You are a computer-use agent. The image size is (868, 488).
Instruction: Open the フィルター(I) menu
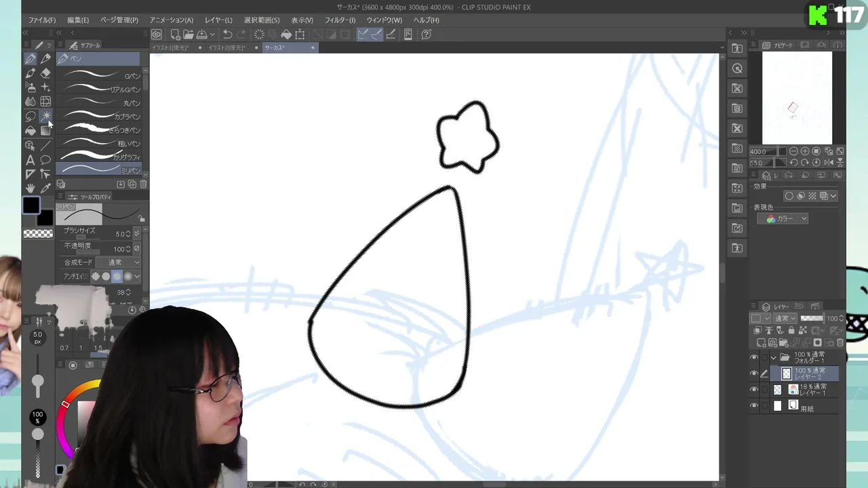[340, 20]
